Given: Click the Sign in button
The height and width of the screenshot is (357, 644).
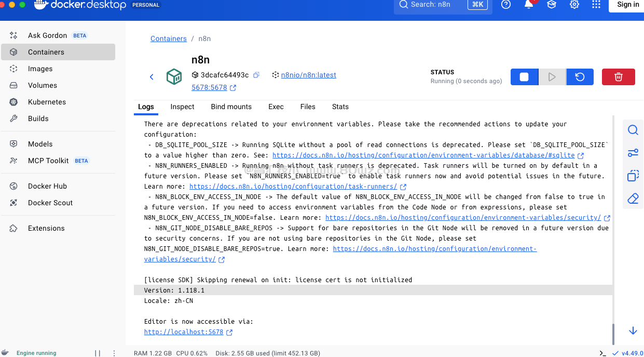Looking at the screenshot, I should (x=628, y=5).
